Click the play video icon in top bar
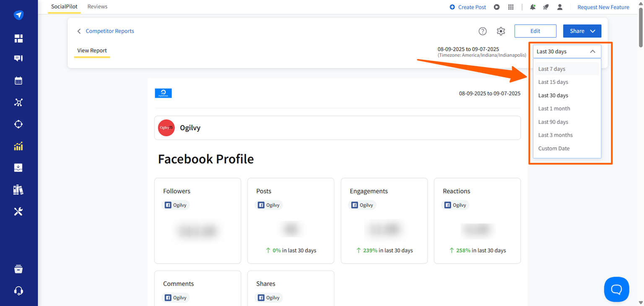Screen dimensions: 644x306 tap(497, 7)
